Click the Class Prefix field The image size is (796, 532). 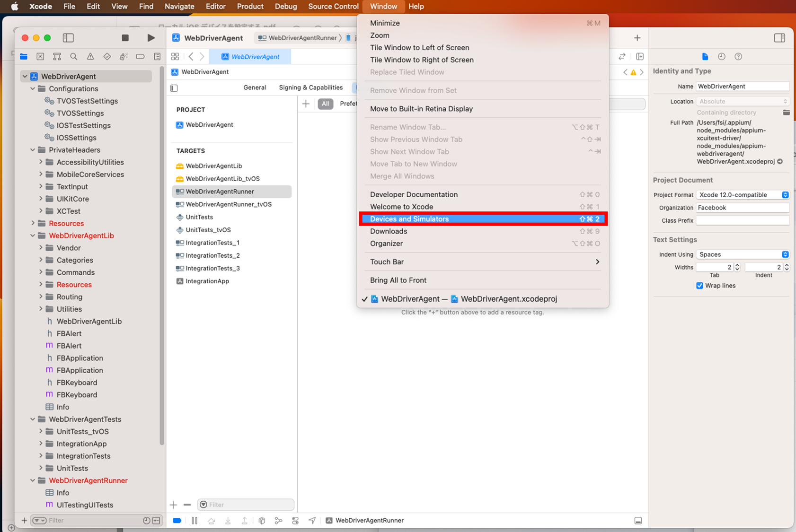click(743, 220)
